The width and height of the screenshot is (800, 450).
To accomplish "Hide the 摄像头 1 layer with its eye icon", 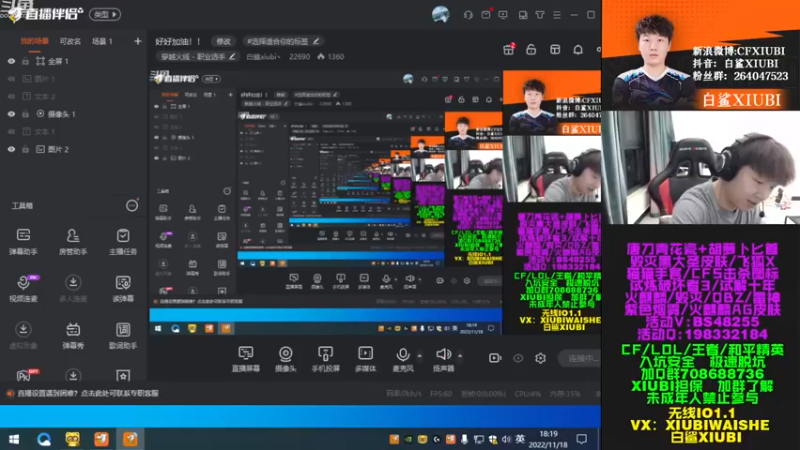I will click(x=11, y=114).
